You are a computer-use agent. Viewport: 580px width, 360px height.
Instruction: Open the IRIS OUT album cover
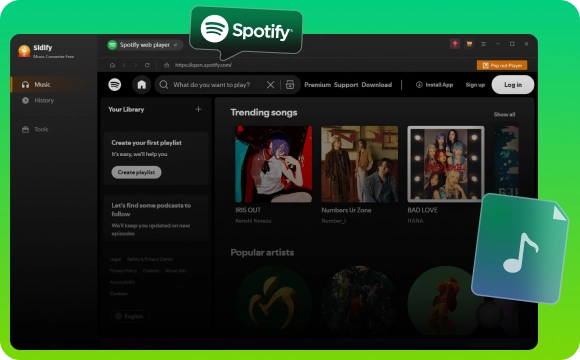point(274,164)
